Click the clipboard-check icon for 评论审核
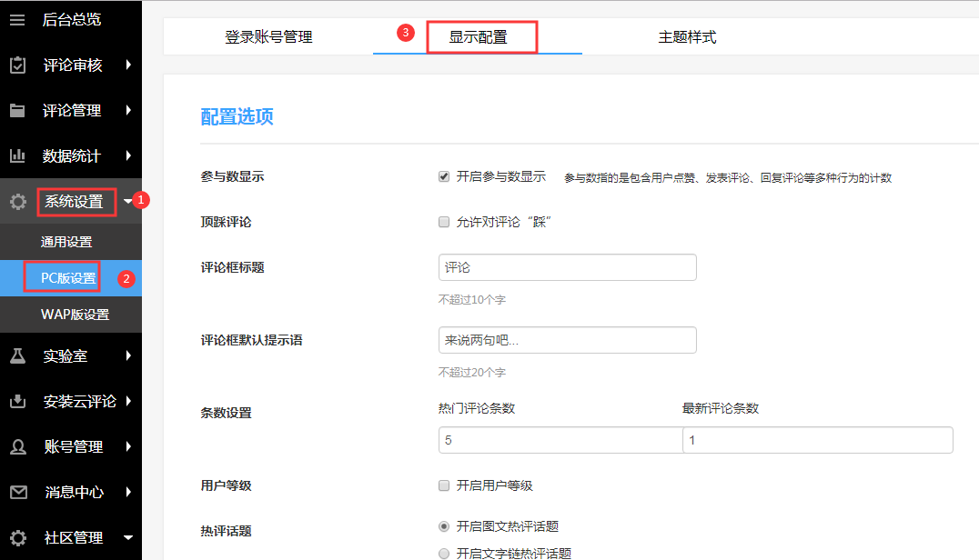This screenshot has height=560, width=979. [17, 65]
